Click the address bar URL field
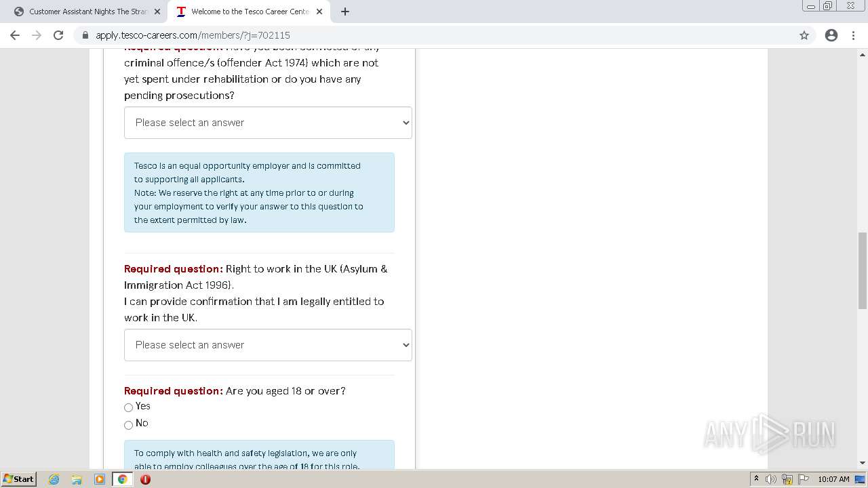868x488 pixels. [434, 35]
